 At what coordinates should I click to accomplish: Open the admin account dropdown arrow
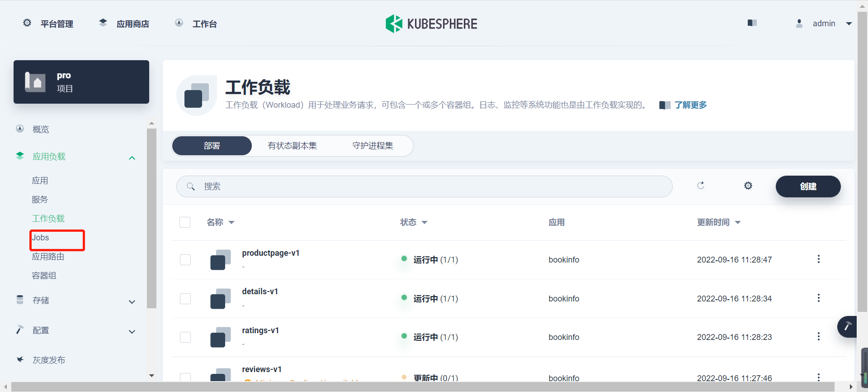(x=849, y=24)
